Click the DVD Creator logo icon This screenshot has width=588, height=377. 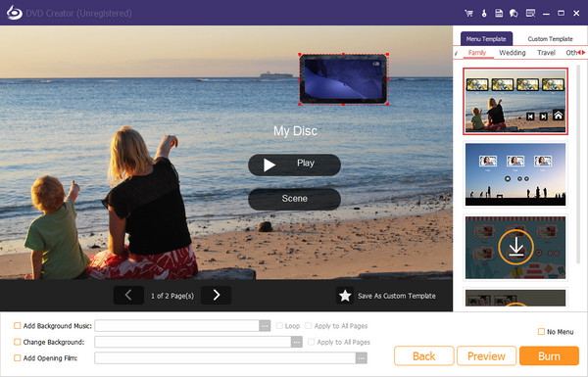15,13
